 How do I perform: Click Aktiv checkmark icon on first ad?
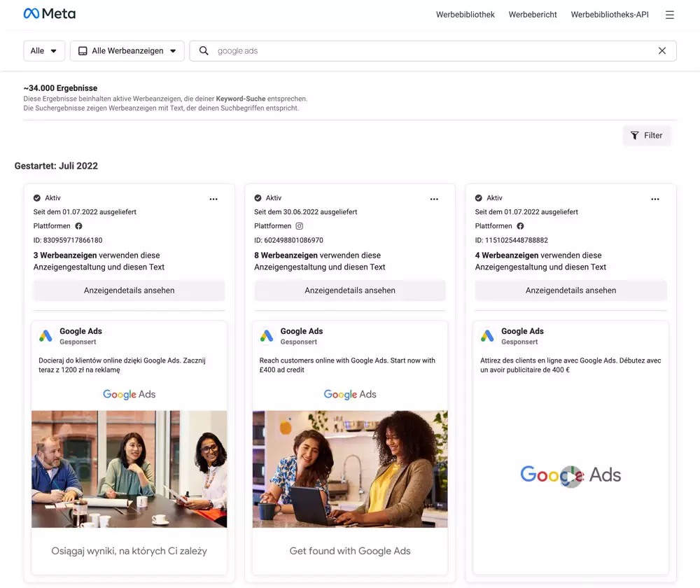[x=37, y=198]
